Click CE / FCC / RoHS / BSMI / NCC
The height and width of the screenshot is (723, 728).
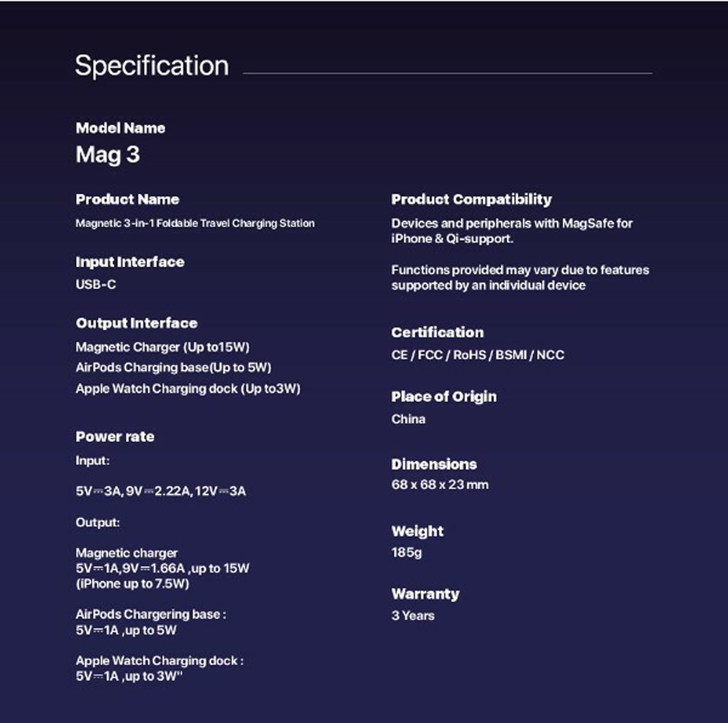[477, 355]
